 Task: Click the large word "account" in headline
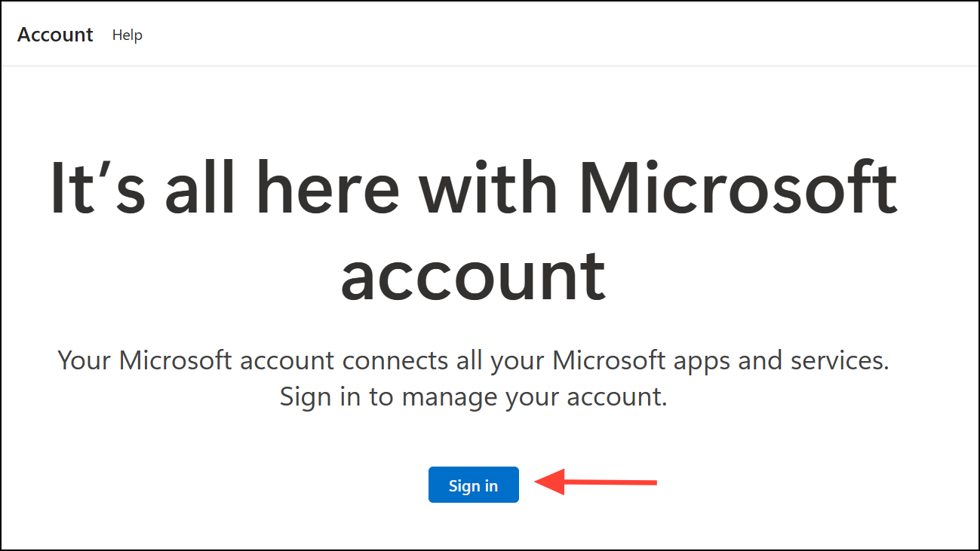tap(473, 275)
